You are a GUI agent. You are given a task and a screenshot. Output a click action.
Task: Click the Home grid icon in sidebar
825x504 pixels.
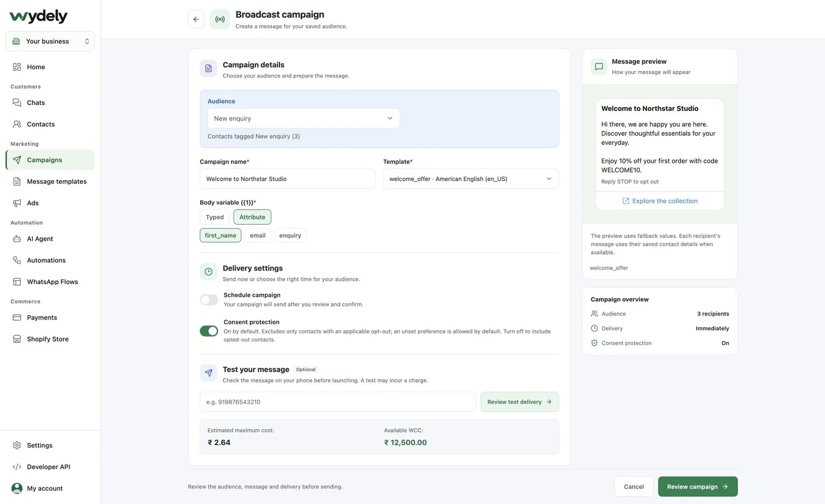[17, 67]
